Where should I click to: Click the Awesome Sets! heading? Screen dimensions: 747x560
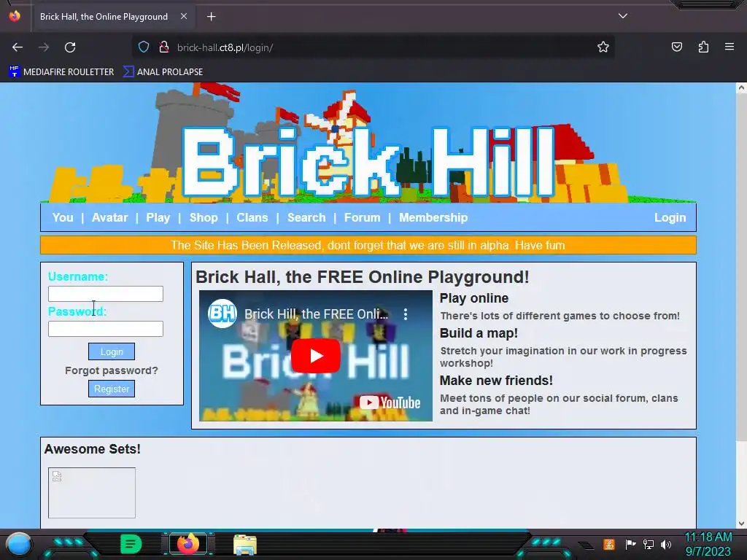point(93,449)
